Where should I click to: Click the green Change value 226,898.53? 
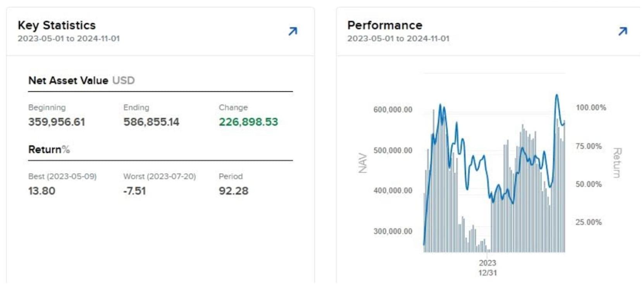[248, 122]
